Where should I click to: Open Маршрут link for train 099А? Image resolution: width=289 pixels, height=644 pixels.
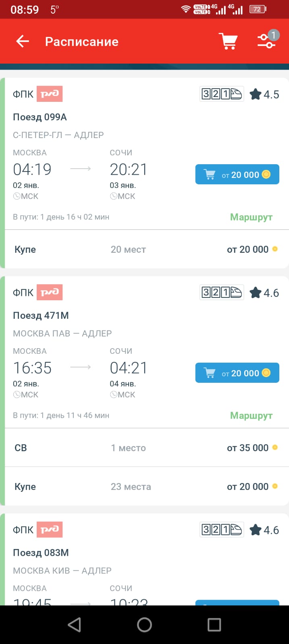click(x=251, y=217)
